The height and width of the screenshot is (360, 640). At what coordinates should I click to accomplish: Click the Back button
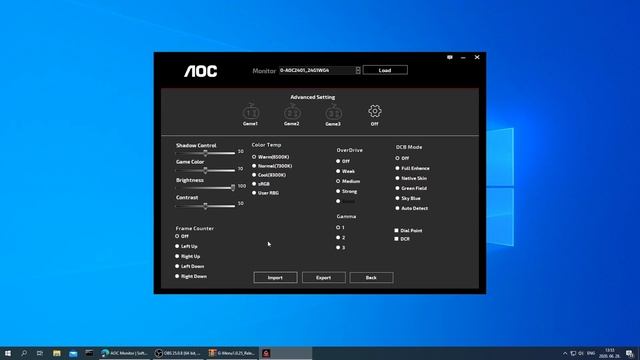pyautogui.click(x=371, y=278)
